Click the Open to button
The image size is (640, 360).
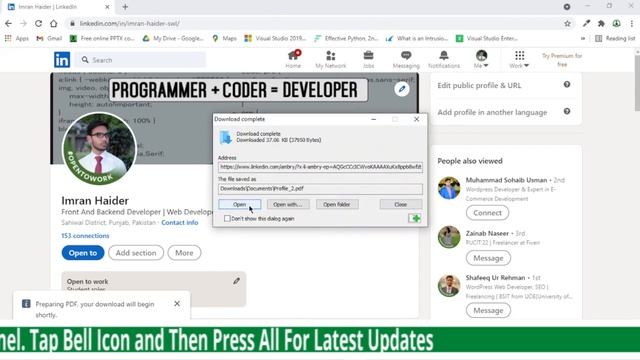click(x=83, y=253)
